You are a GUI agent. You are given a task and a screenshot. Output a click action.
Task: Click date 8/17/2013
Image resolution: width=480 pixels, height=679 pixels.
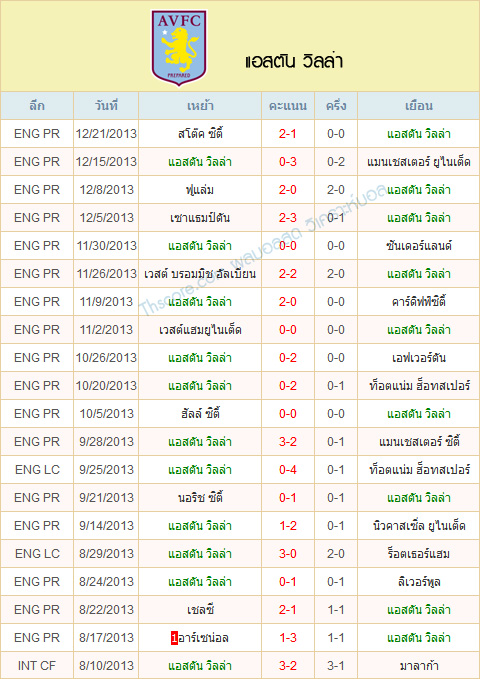106,638
